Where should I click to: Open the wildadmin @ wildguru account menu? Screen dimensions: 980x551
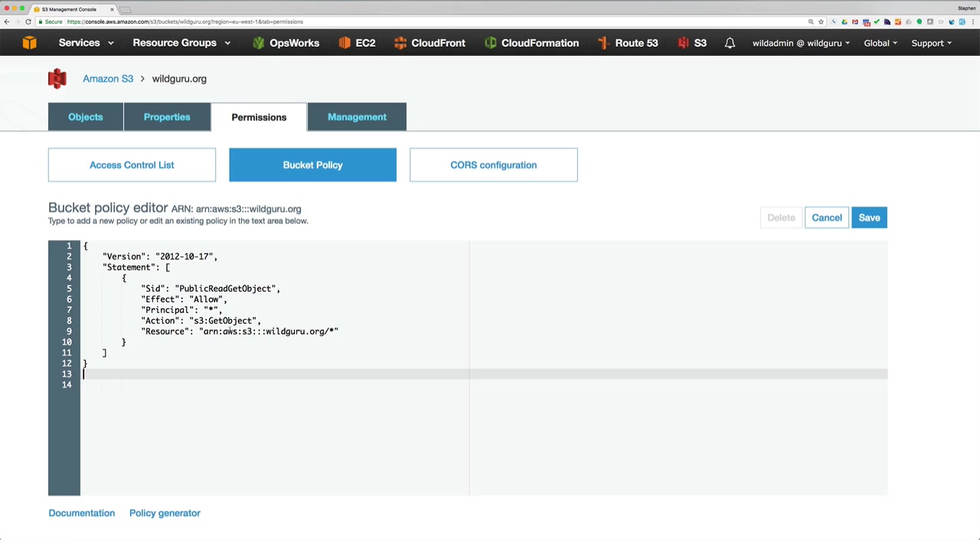(801, 43)
